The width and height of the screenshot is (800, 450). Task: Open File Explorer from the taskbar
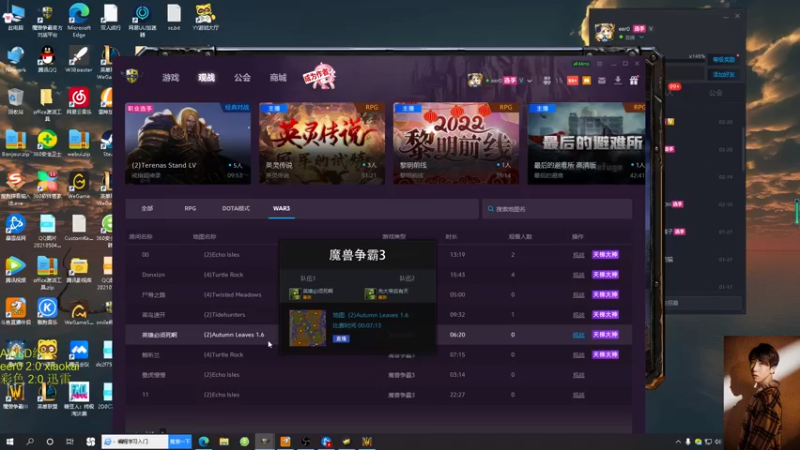(x=224, y=441)
